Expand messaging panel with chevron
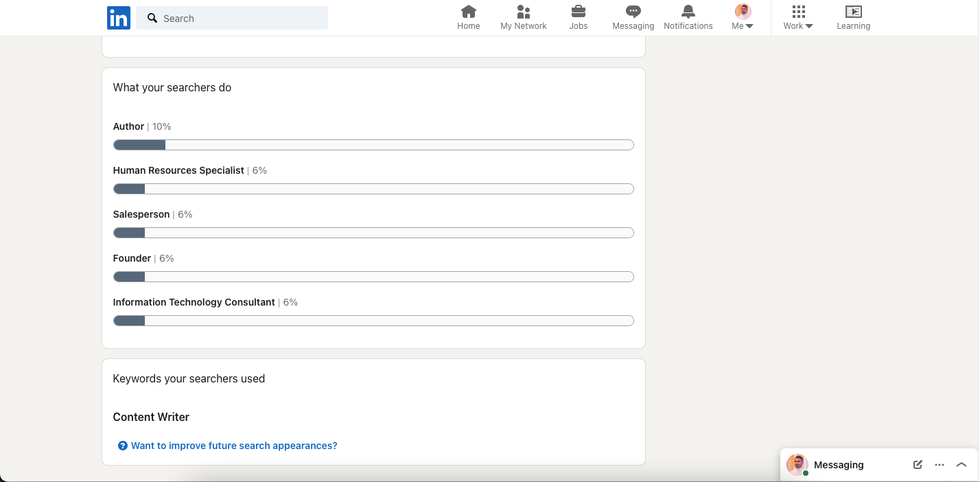Screen dimensions: 980x482 click(961, 465)
